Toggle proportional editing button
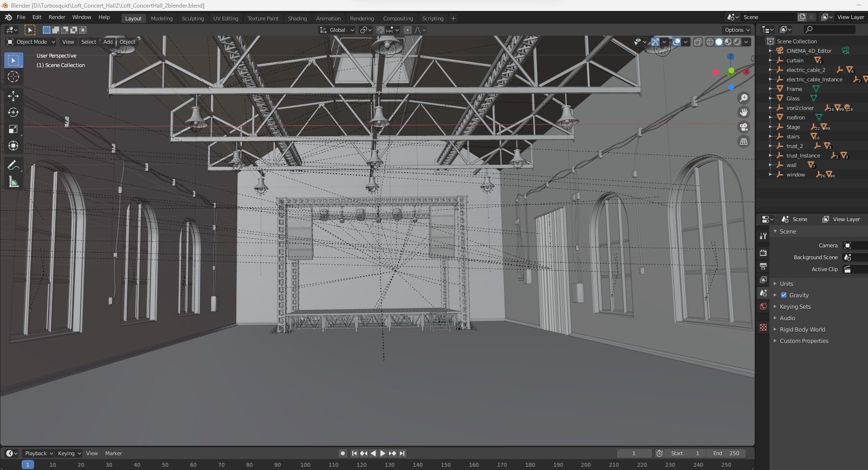 coord(407,30)
